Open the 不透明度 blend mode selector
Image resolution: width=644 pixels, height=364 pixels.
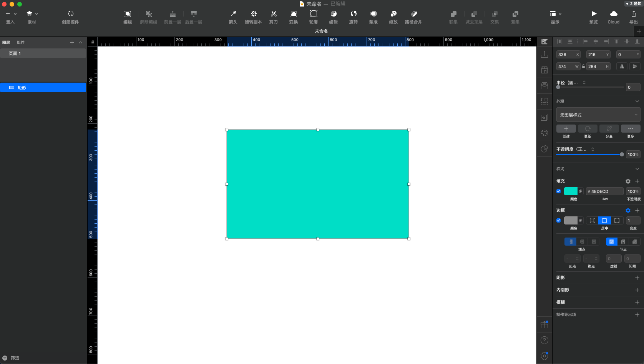pyautogui.click(x=593, y=149)
